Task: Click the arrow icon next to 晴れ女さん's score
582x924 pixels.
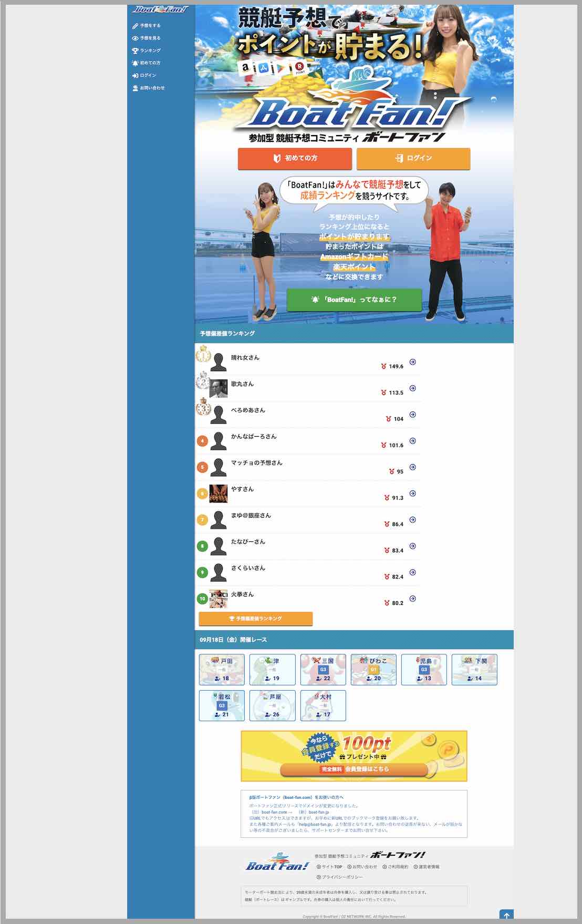Action: point(412,362)
